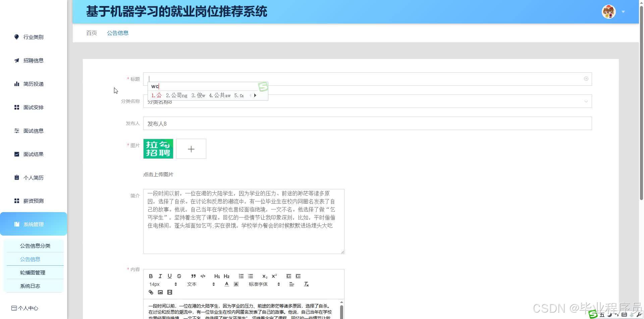Image resolution: width=644 pixels, height=319 pixels.
Task: Open the font color picker in the editor
Action: (x=226, y=284)
